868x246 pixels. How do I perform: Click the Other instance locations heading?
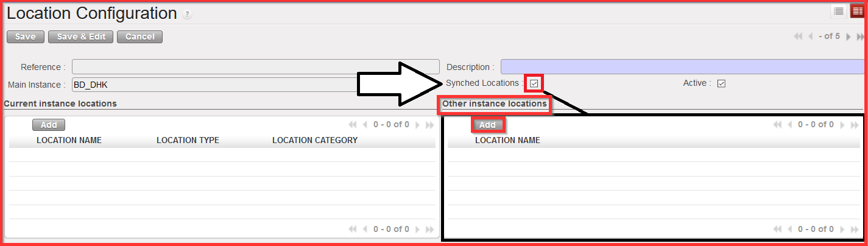495,104
